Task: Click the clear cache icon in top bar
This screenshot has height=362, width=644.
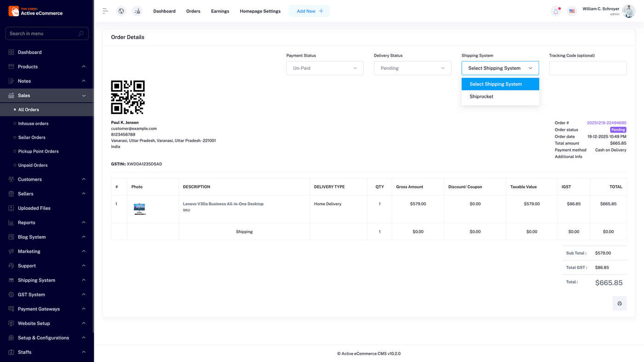Action: [137, 11]
